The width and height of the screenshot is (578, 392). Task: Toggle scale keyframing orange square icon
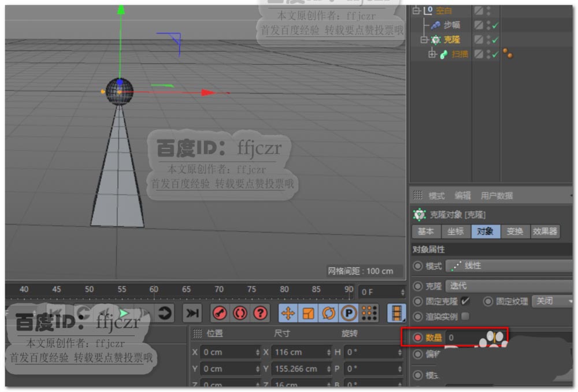point(308,313)
